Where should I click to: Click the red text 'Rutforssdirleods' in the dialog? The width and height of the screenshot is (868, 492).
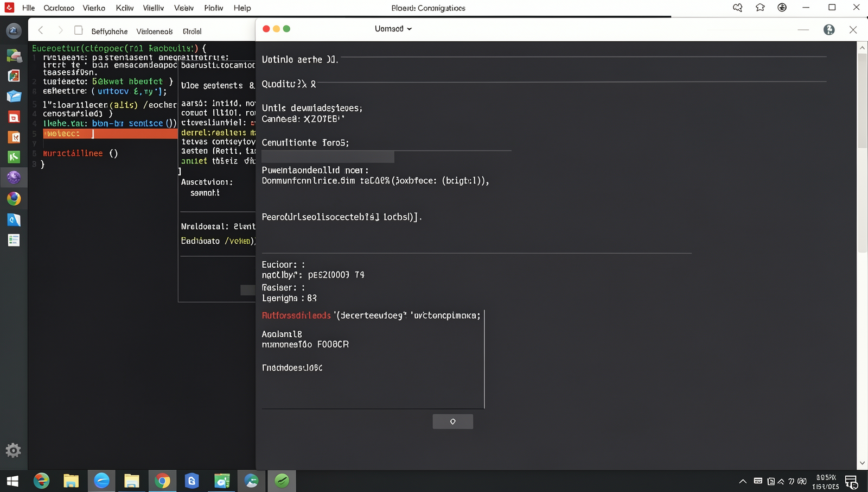pyautogui.click(x=296, y=316)
